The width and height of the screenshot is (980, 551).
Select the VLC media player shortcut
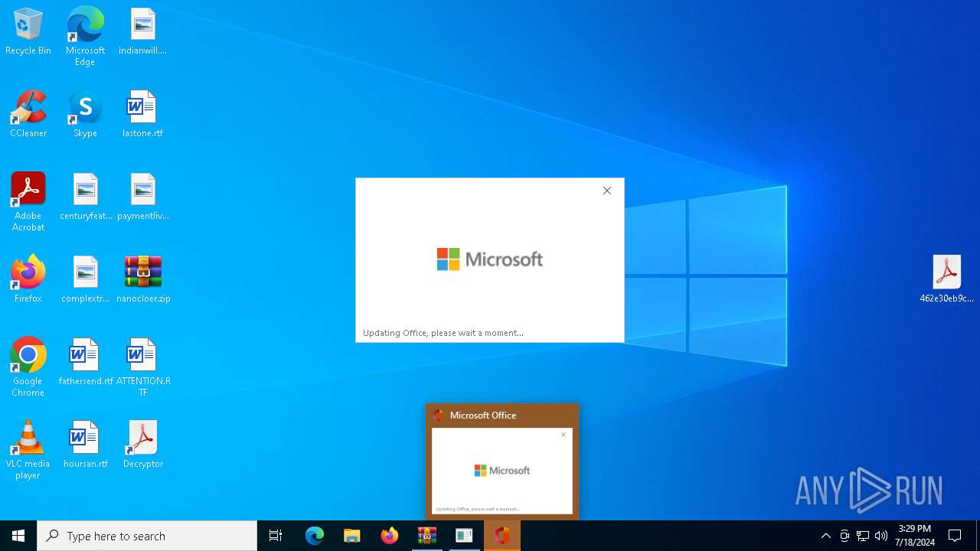pyautogui.click(x=28, y=450)
